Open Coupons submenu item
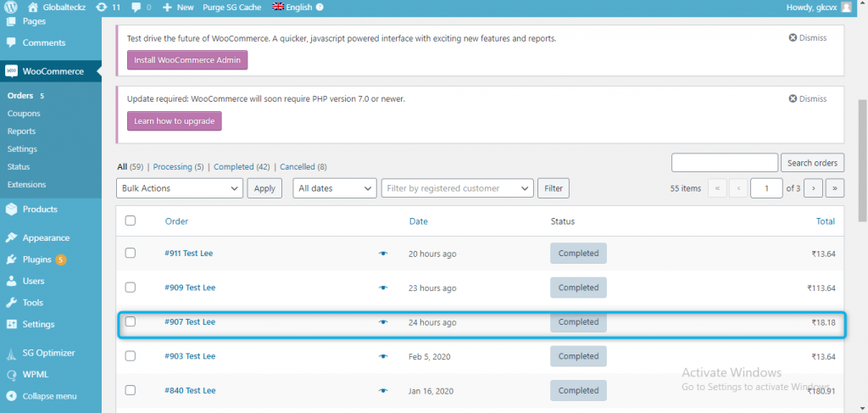Screen dimensions: 868x413 click(x=24, y=113)
